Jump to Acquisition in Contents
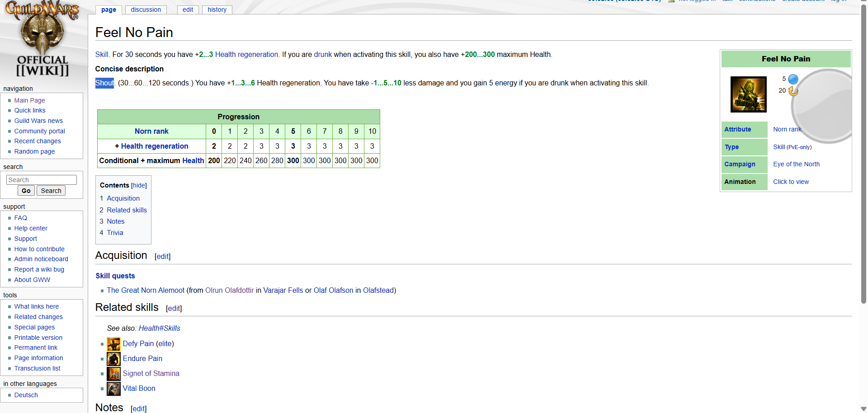Viewport: 868px width, 413px height. (123, 198)
